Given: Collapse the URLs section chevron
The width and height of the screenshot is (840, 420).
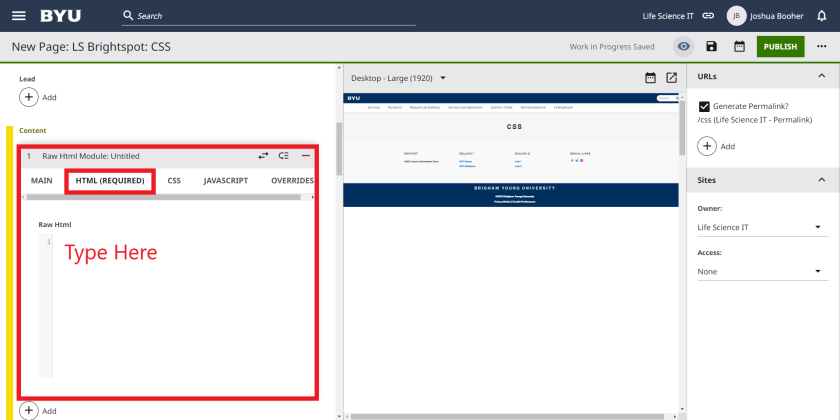Looking at the screenshot, I should tap(821, 76).
